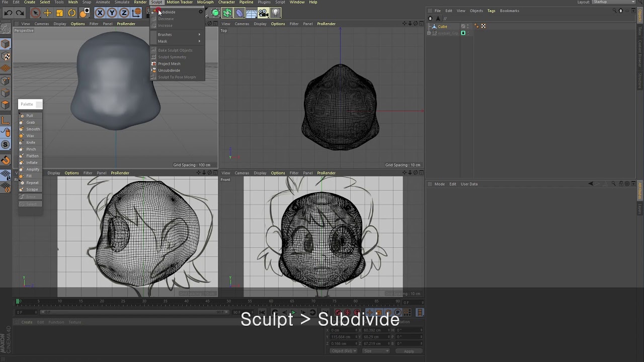Open the Object (Rel) coordinate dropdown
This screenshot has height=362, width=644.
(x=344, y=351)
